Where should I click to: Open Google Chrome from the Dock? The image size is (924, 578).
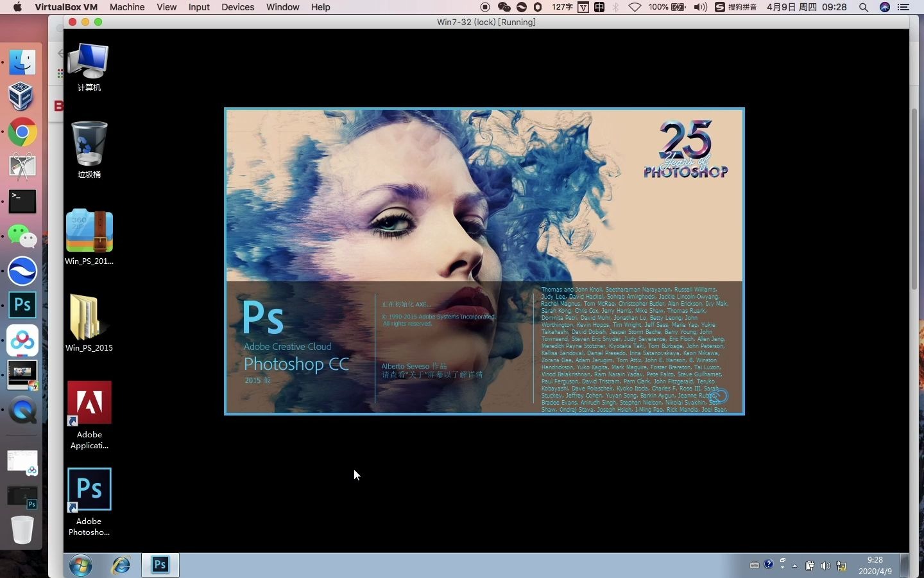[x=22, y=132]
